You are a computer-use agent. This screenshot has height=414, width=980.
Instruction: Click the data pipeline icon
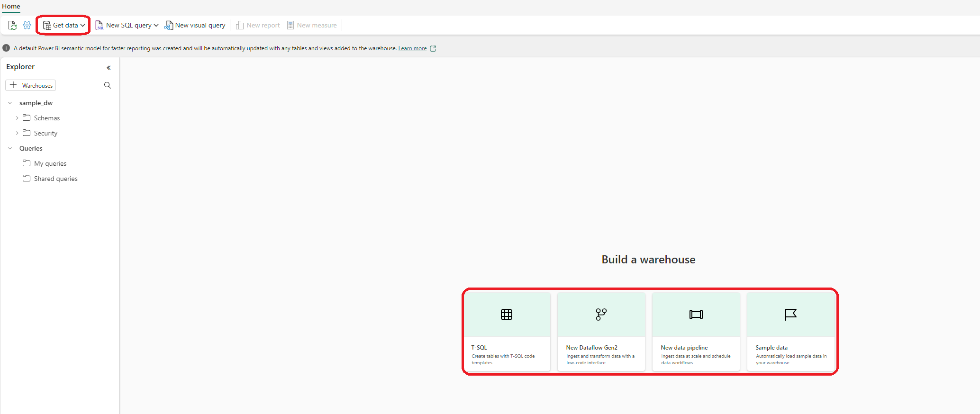pyautogui.click(x=696, y=315)
